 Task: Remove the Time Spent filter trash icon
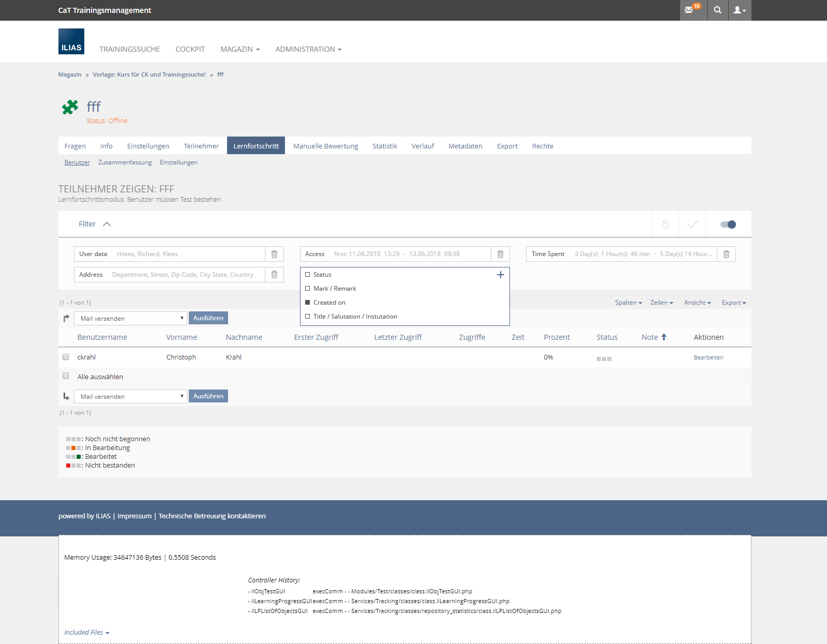[x=726, y=254]
